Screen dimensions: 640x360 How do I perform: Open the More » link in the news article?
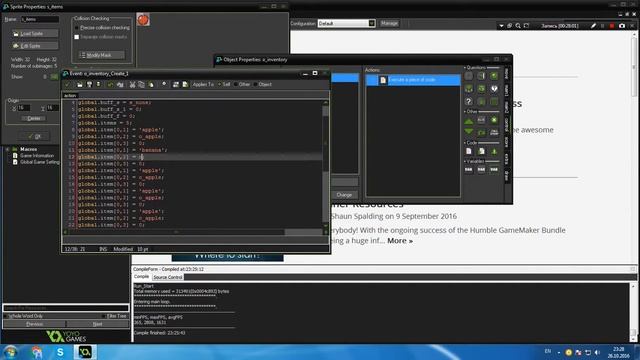400,241
